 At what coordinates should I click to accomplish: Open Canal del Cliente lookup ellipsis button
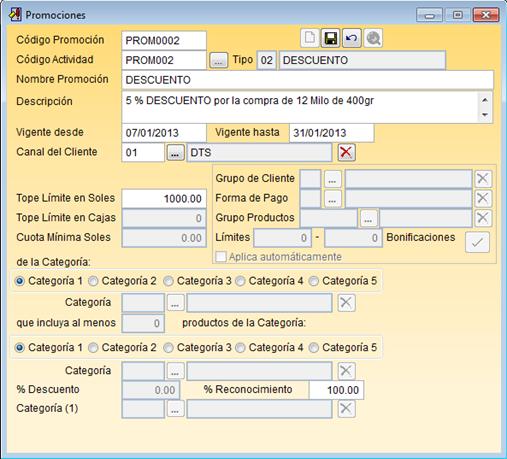pyautogui.click(x=175, y=153)
